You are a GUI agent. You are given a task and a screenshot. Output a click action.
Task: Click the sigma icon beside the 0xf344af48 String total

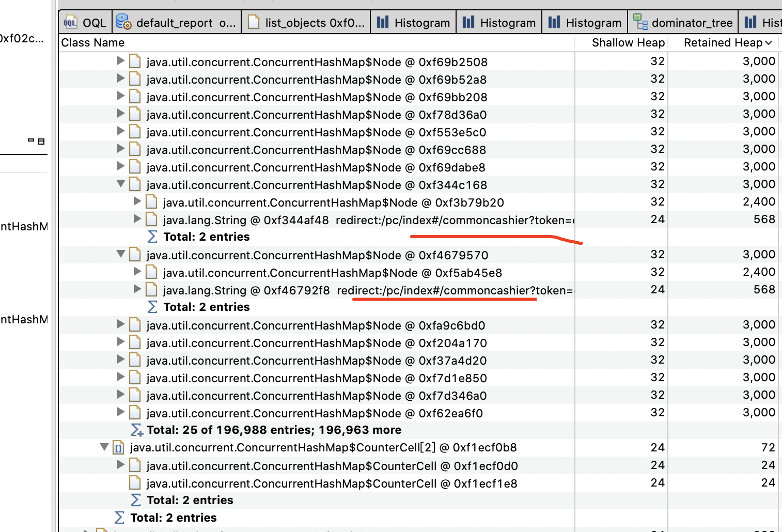pyautogui.click(x=152, y=237)
